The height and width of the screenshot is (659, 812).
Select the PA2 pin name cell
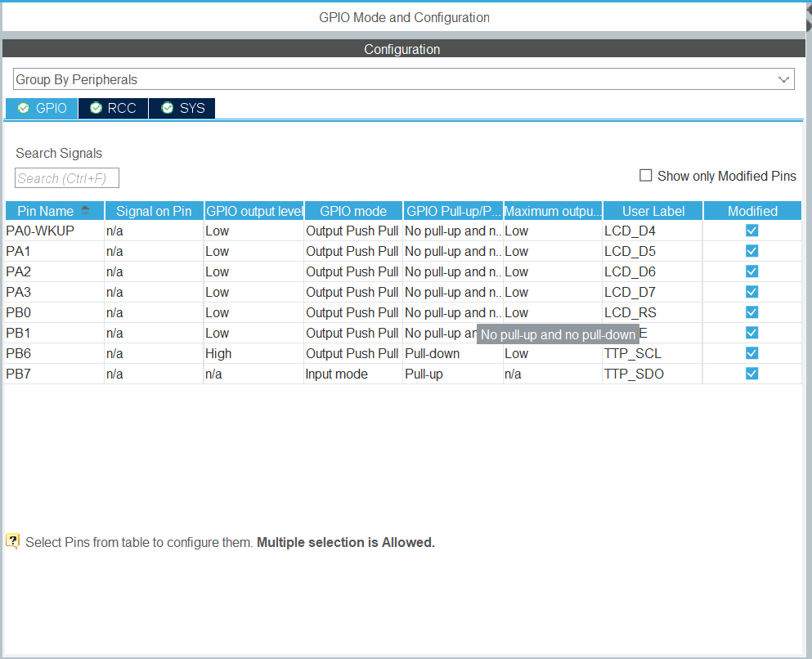pos(54,271)
